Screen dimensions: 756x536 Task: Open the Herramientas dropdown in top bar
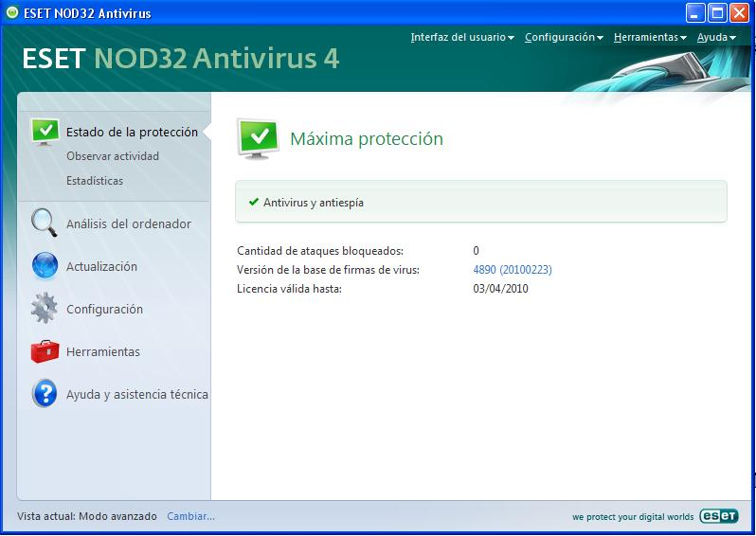coord(649,38)
